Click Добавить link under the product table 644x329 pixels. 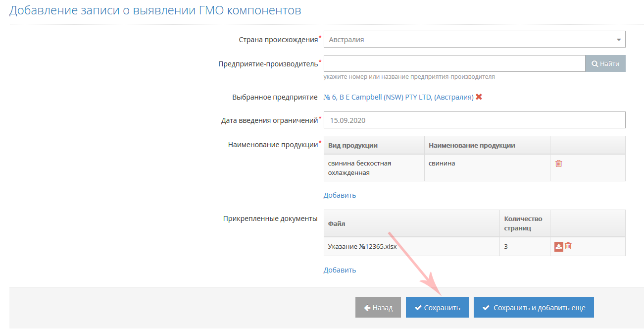(340, 195)
